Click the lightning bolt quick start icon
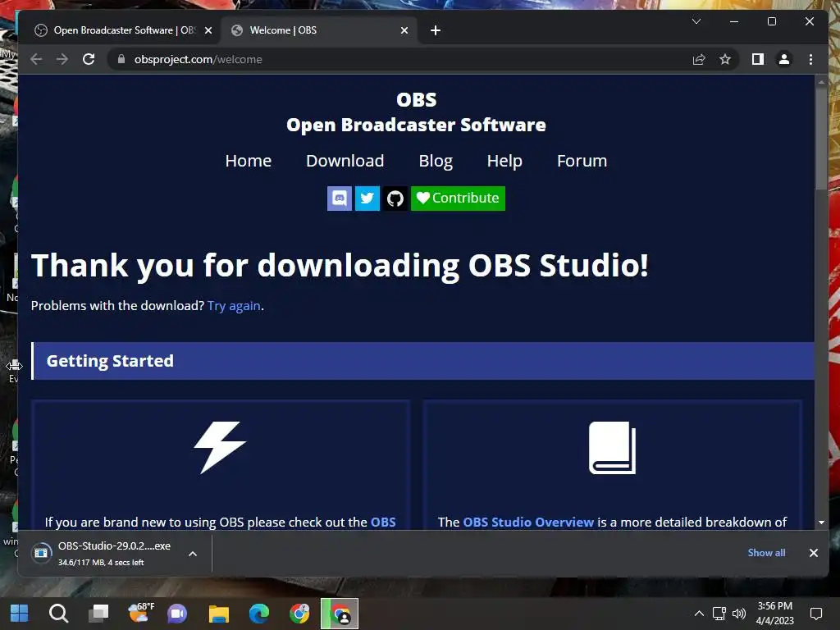The width and height of the screenshot is (840, 630). click(220, 448)
